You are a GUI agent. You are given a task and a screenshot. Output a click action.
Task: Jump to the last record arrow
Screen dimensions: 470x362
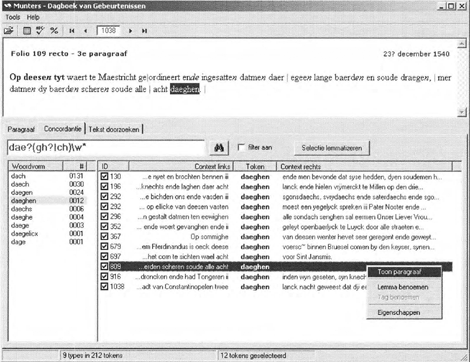(x=144, y=31)
